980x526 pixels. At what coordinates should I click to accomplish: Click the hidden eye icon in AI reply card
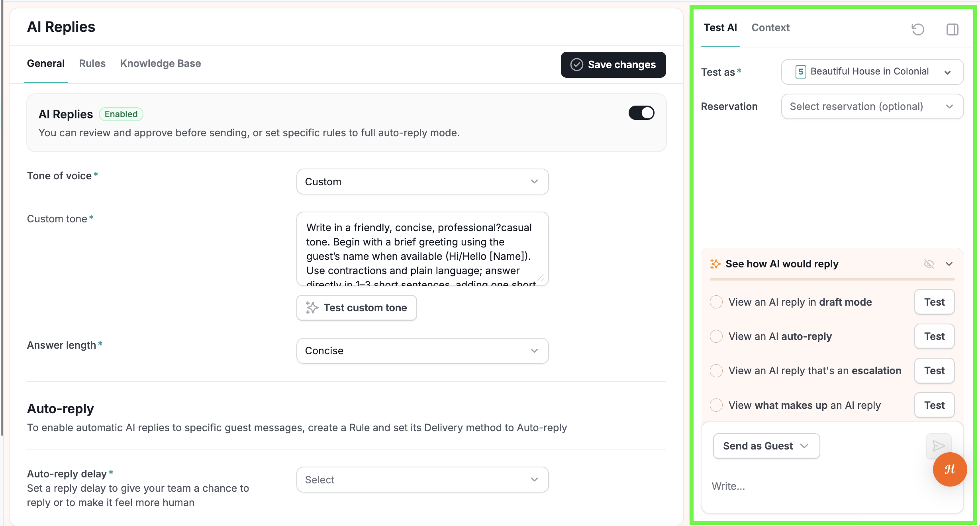929,264
